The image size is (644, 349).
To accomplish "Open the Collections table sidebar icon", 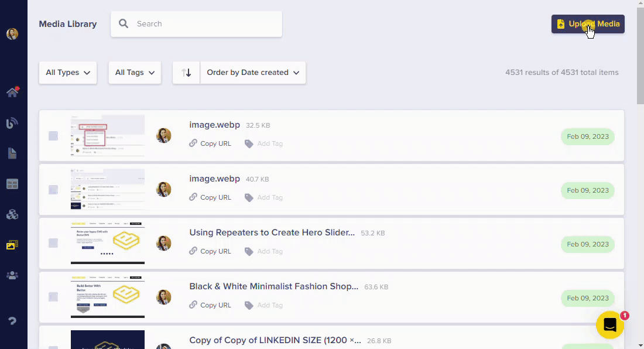I will [x=12, y=184].
